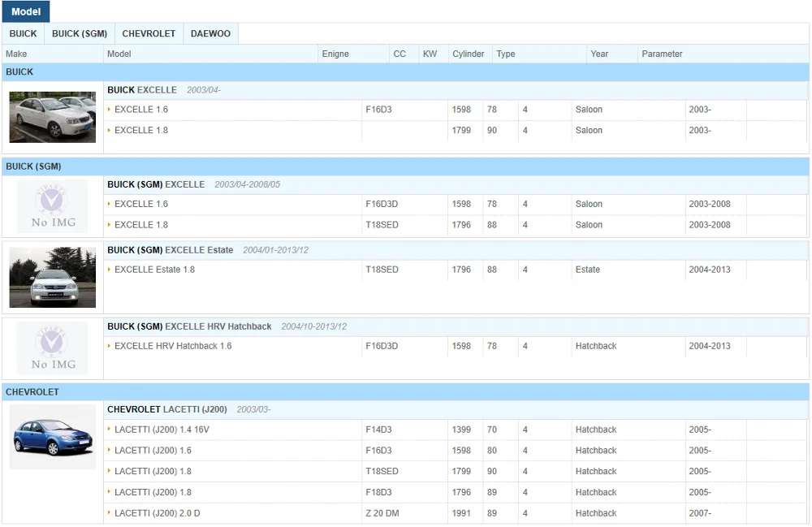Select the CHEVROLET make tab
Screen dimensions: 812x527
pos(149,34)
